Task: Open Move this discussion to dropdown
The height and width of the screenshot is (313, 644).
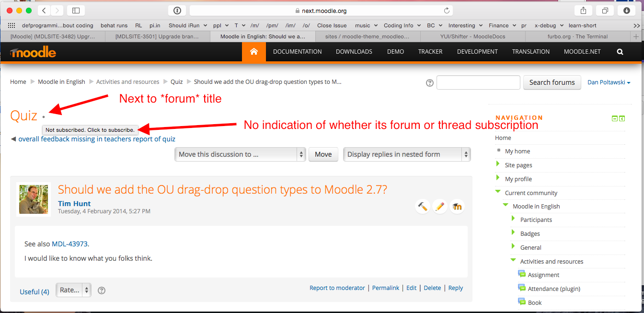Action: [x=240, y=154]
